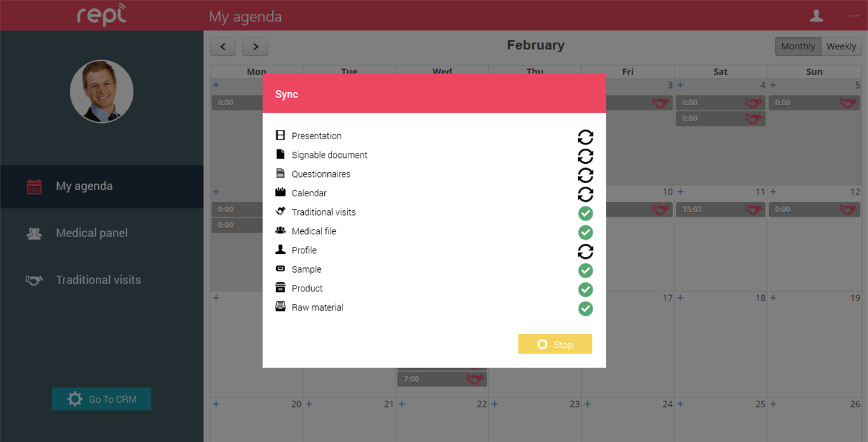Image resolution: width=868 pixels, height=442 pixels.
Task: Go to the previous month
Action: (x=223, y=46)
